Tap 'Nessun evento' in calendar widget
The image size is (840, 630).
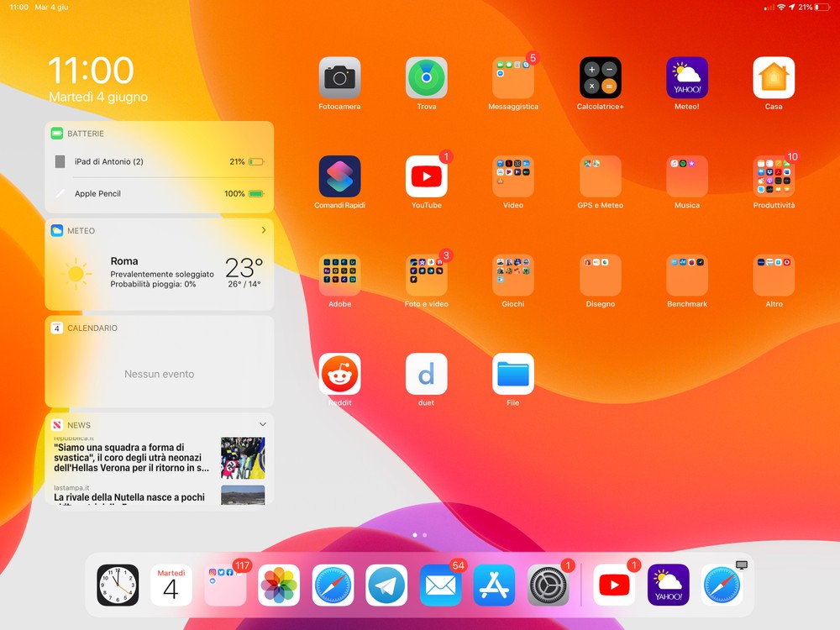click(x=159, y=374)
